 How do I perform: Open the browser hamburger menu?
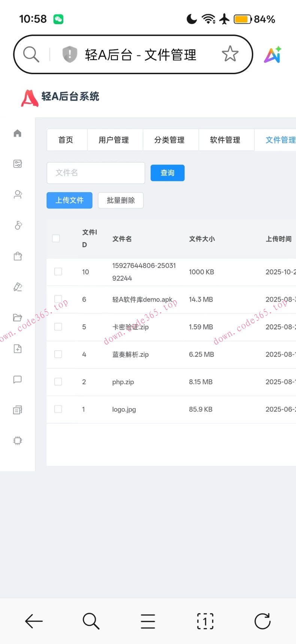click(x=148, y=621)
